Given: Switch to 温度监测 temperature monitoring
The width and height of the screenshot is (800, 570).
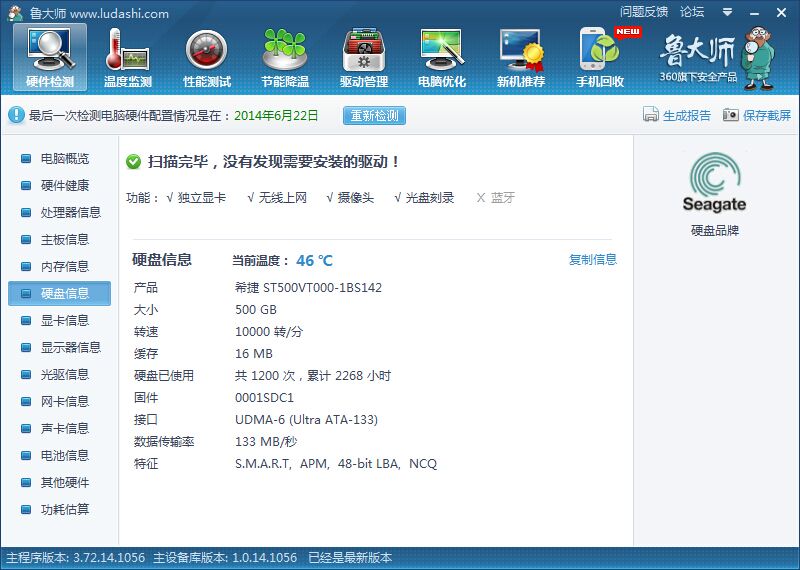Looking at the screenshot, I should coord(128,57).
